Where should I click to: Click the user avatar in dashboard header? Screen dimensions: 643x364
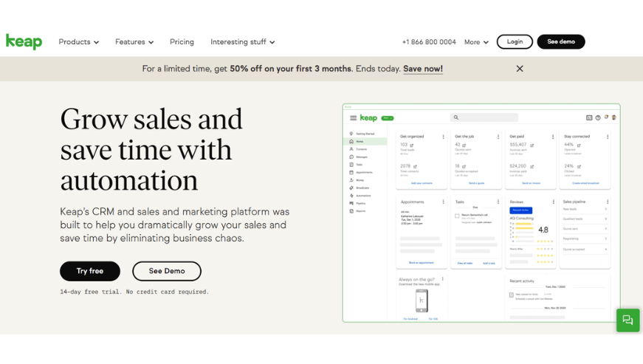click(x=614, y=117)
